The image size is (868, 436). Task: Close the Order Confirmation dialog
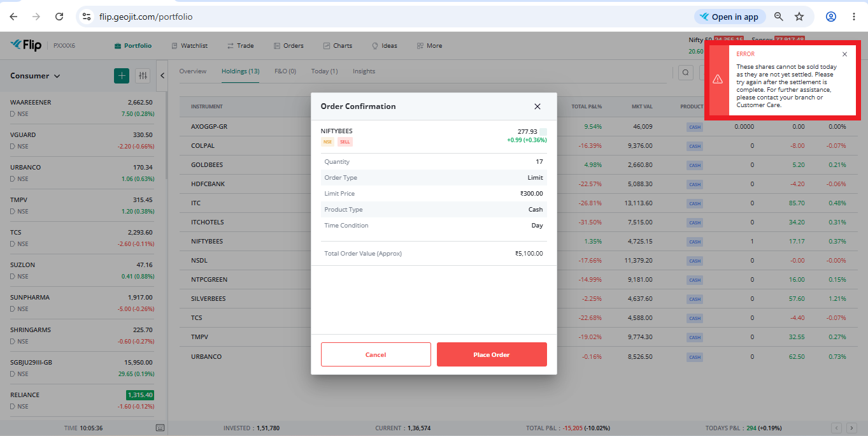pyautogui.click(x=537, y=106)
